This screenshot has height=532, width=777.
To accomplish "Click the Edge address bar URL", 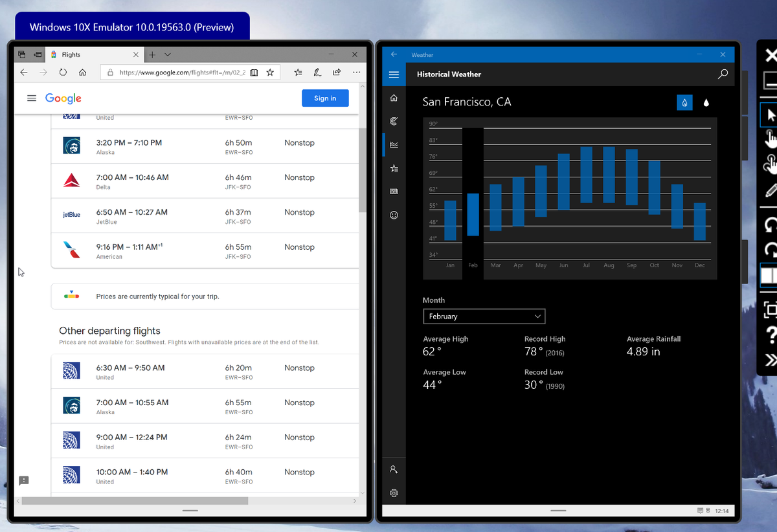I will point(182,72).
